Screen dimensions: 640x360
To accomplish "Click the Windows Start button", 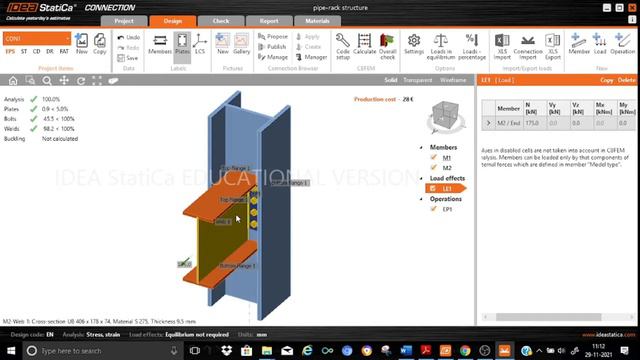I will click(11, 351).
